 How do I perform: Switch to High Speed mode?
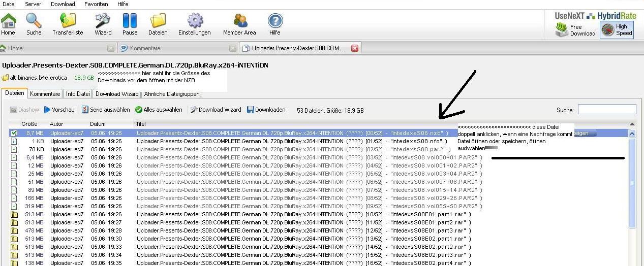[x=617, y=30]
